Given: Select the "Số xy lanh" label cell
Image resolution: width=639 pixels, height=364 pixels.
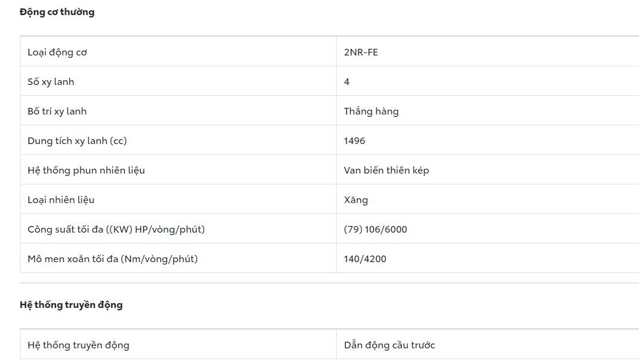Looking at the screenshot, I should [x=51, y=82].
